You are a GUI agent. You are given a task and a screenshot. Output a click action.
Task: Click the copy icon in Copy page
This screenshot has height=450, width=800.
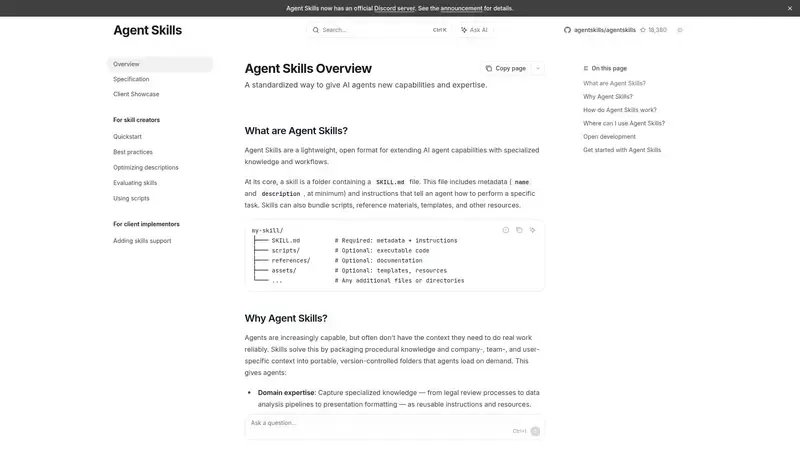tap(489, 68)
